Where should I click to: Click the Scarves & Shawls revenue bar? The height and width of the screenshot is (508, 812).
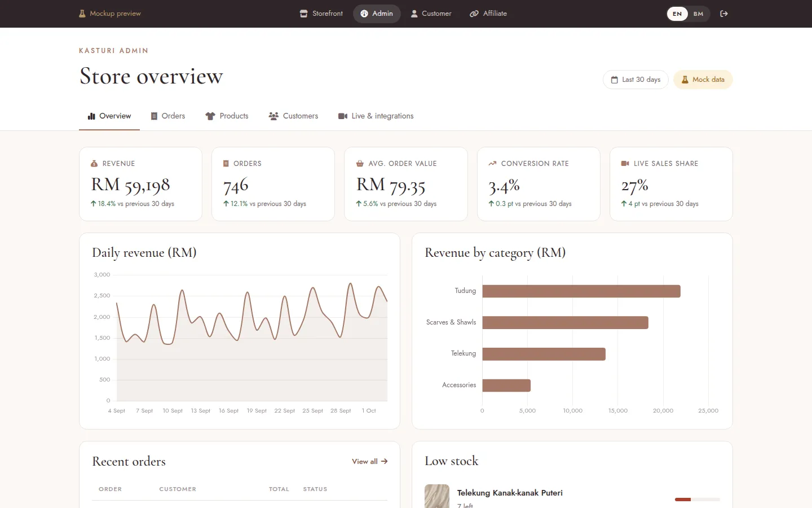point(565,323)
